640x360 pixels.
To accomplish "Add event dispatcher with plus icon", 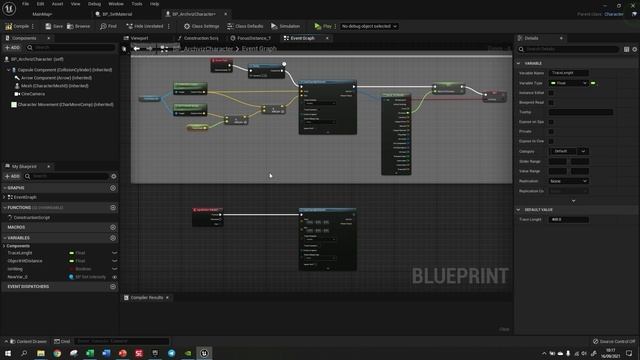I will [x=113, y=287].
